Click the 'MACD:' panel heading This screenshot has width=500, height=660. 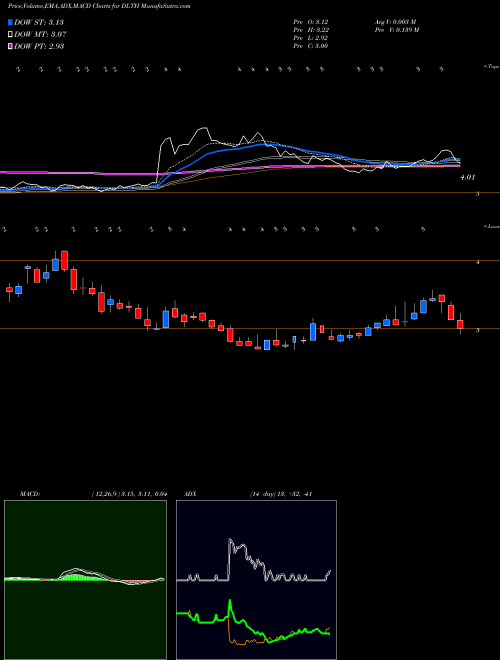(x=30, y=494)
